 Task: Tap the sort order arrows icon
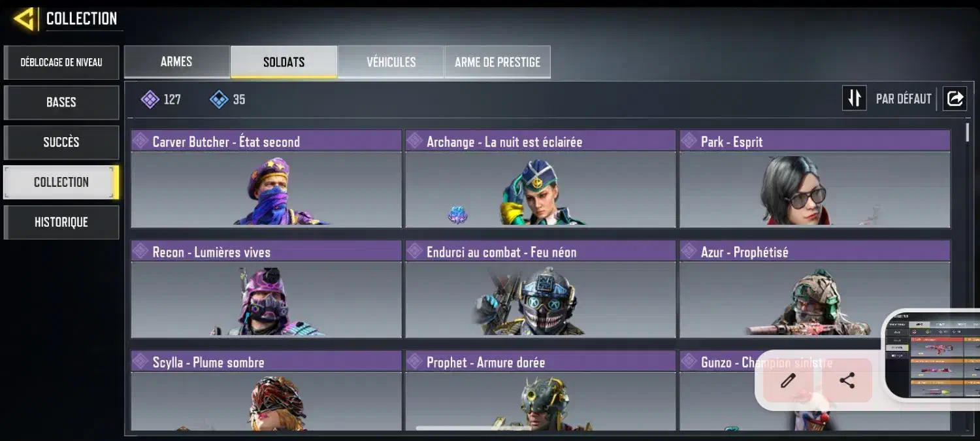coord(854,99)
